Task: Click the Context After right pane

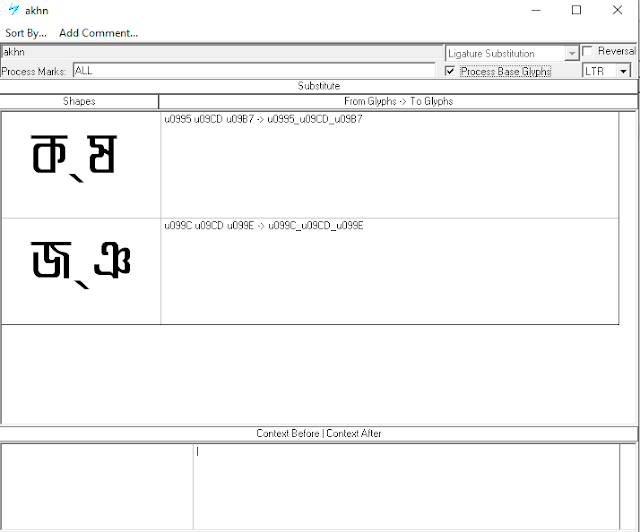Action: coord(407,487)
